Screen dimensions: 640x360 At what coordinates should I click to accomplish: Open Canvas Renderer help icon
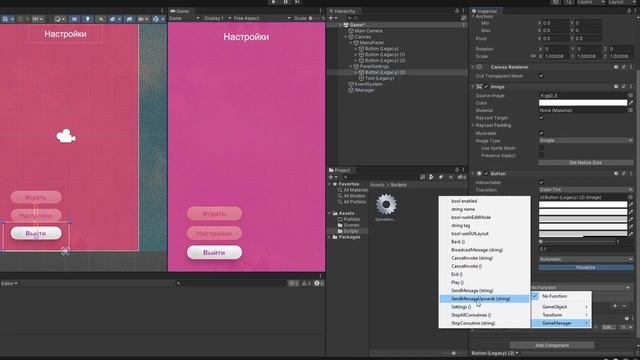point(616,67)
